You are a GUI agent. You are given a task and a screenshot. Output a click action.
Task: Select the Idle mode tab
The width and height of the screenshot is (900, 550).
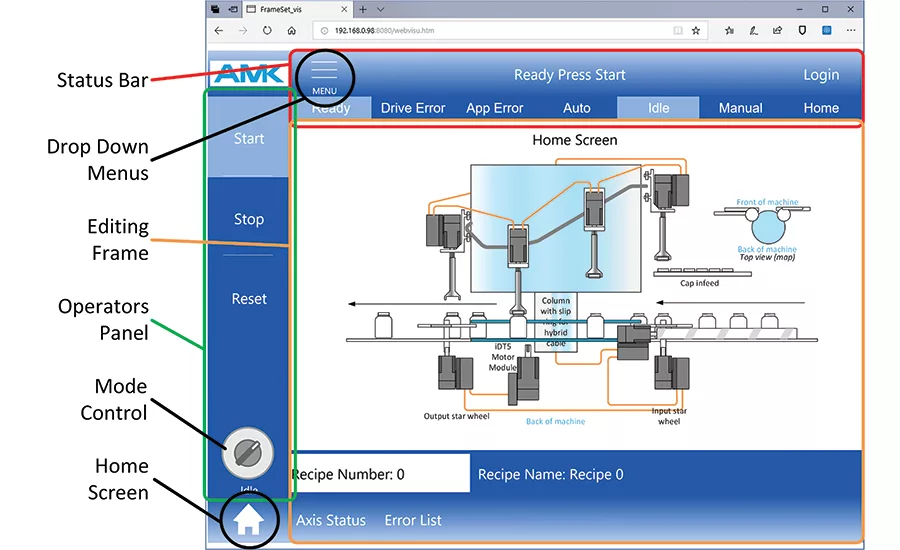(658, 108)
